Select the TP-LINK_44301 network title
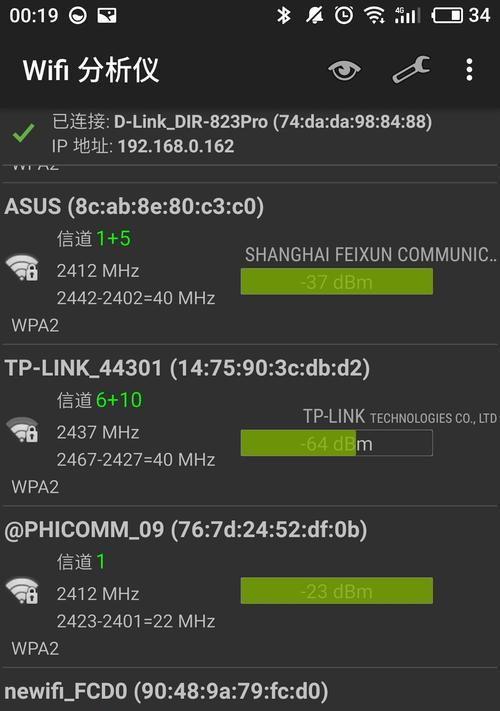 point(187,368)
